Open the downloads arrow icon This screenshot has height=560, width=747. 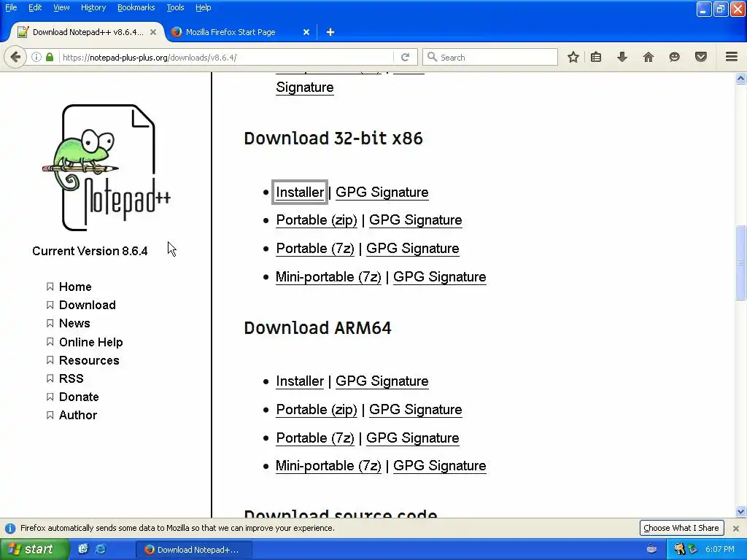622,57
